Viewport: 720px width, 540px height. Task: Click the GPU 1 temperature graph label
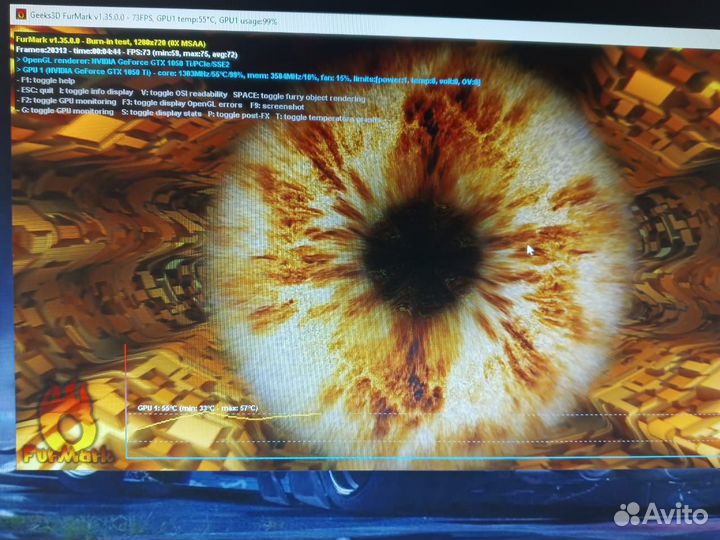coord(197,408)
